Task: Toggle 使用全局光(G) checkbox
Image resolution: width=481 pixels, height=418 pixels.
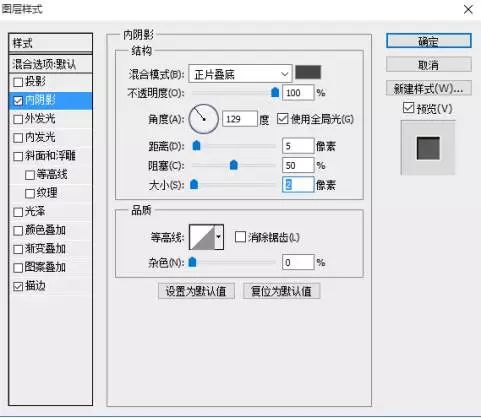Action: coord(283,119)
